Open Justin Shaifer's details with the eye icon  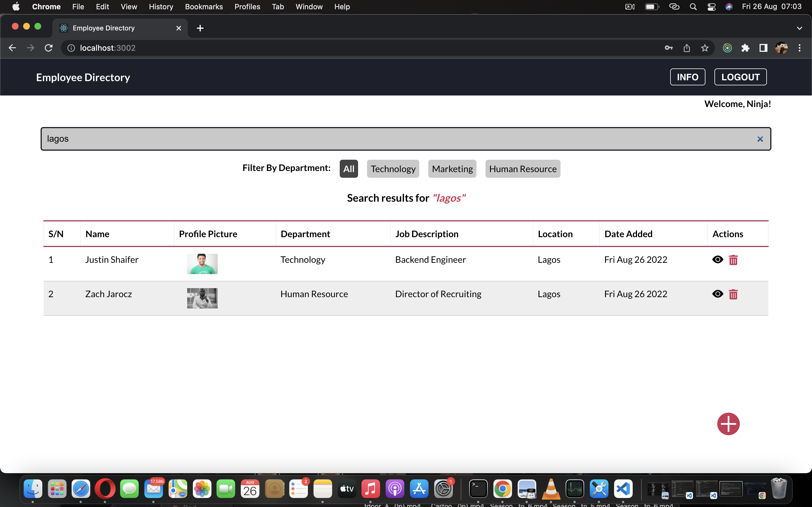[x=718, y=259]
